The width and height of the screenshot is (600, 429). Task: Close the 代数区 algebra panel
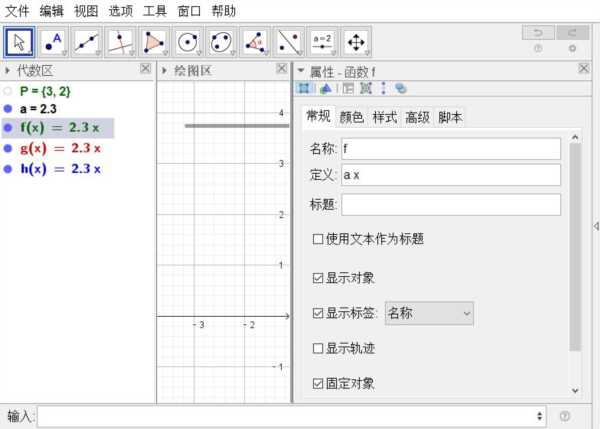pos(145,69)
